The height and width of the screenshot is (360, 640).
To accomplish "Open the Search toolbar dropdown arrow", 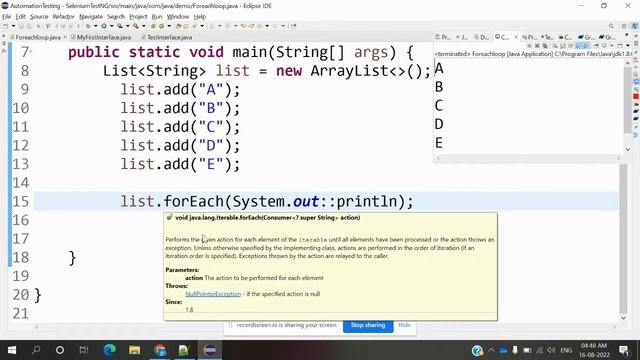I will tap(202, 26).
